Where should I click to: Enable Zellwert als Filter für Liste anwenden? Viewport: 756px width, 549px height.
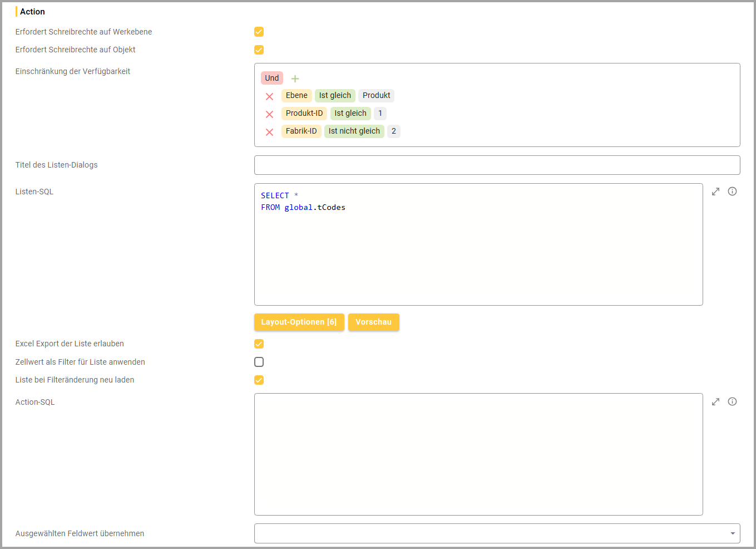tap(259, 362)
